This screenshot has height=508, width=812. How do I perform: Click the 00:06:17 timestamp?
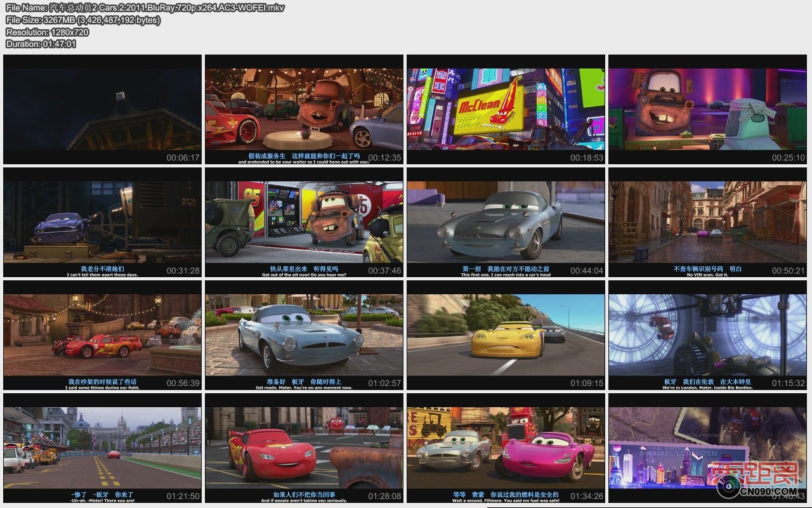[x=183, y=158]
